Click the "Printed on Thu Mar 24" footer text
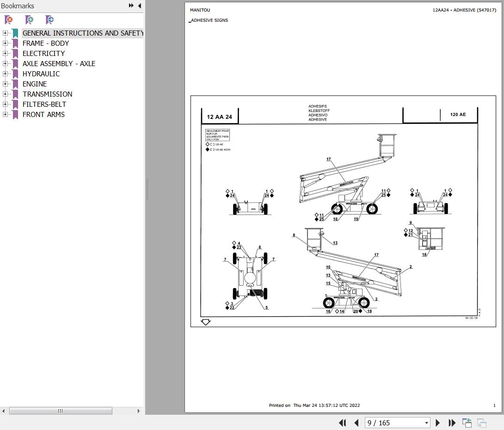504x430 pixels. click(x=314, y=405)
